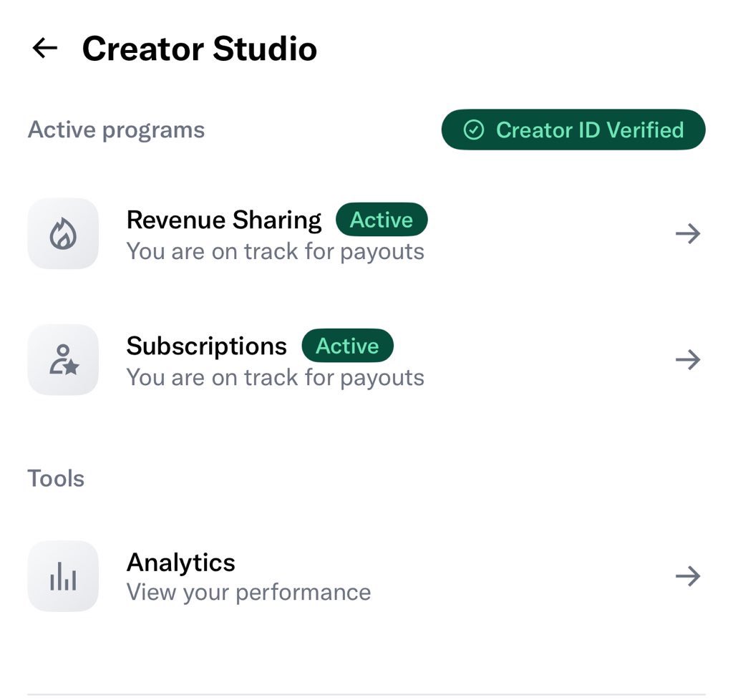The image size is (733, 700).
Task: Click the Creator ID Verified text
Action: click(589, 130)
